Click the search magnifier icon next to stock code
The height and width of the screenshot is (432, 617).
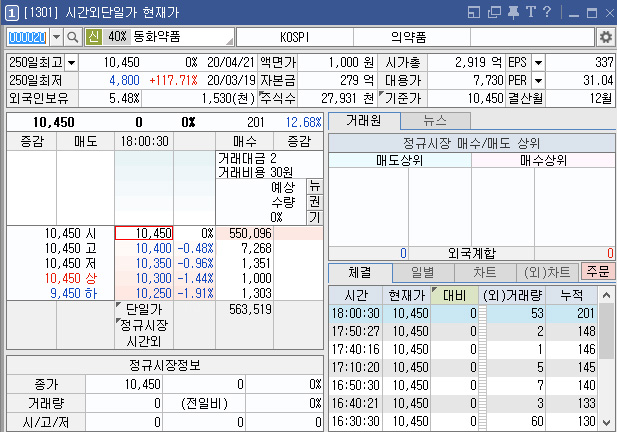point(73,37)
